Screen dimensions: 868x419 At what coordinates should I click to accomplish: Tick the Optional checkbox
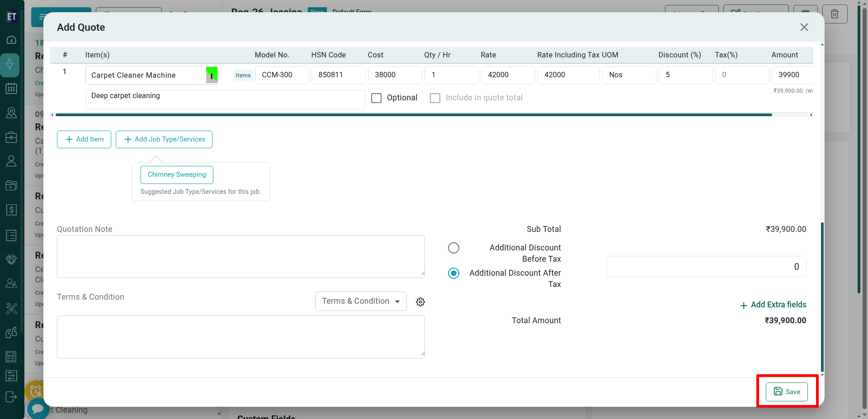pos(376,98)
